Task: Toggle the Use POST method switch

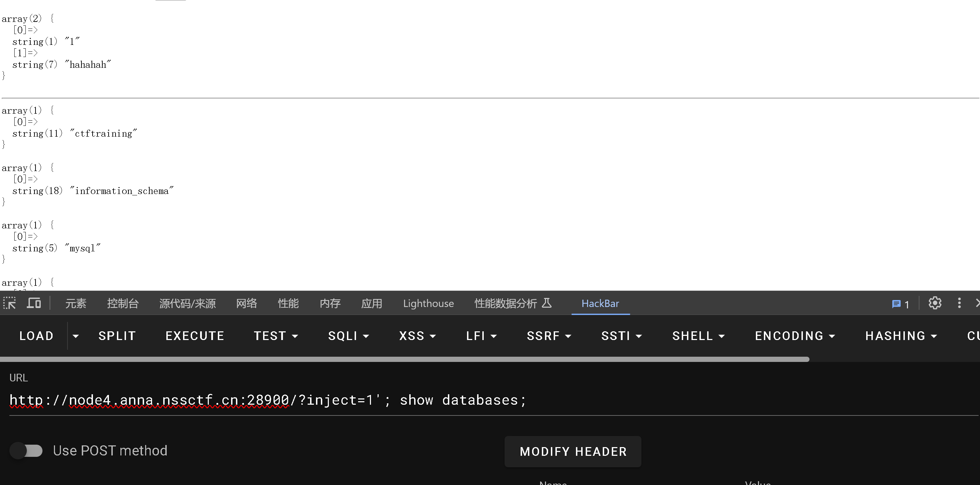Action: [26, 451]
